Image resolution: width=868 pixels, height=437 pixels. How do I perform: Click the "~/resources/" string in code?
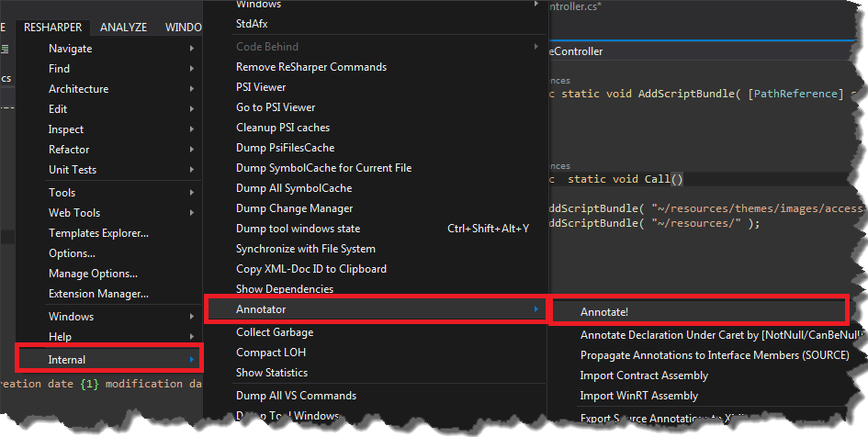[696, 223]
